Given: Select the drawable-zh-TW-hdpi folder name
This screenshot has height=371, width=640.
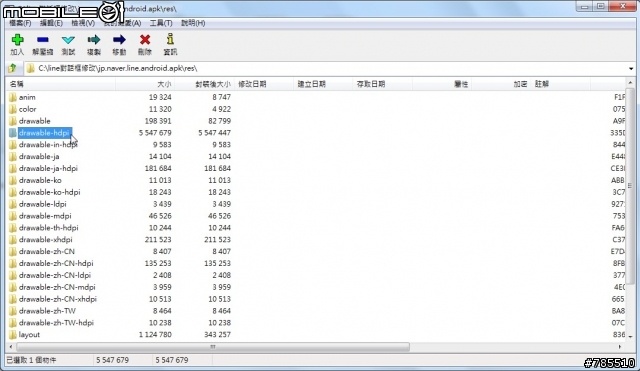Looking at the screenshot, I should pos(56,322).
